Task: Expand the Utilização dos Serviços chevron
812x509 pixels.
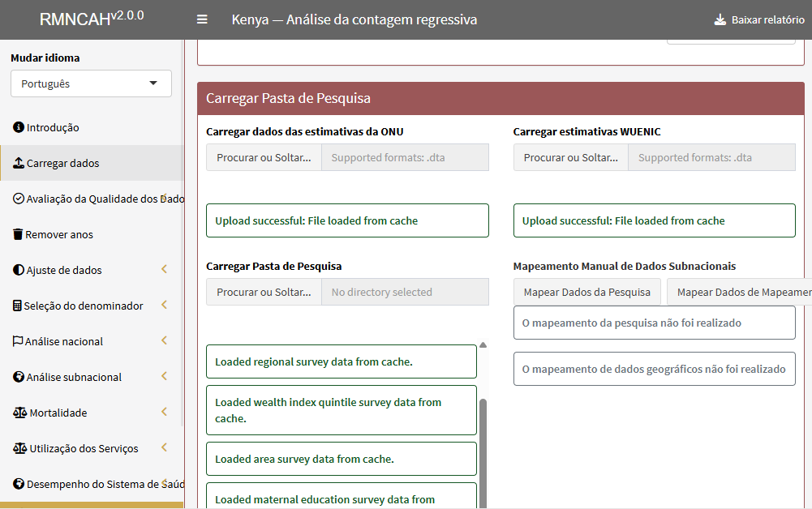Action: click(x=164, y=447)
